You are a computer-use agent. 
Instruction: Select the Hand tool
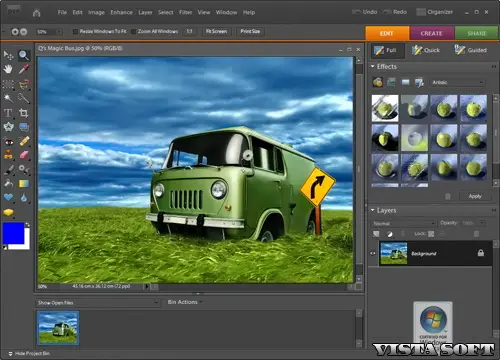click(x=8, y=69)
